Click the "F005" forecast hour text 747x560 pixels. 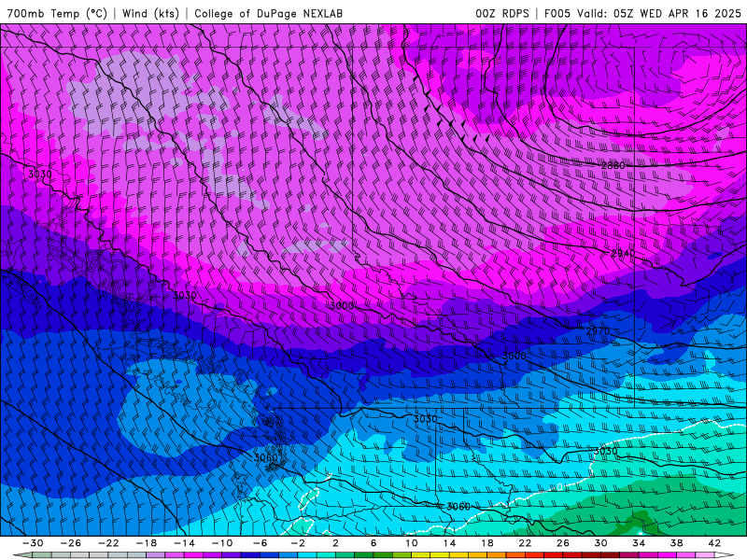point(557,13)
